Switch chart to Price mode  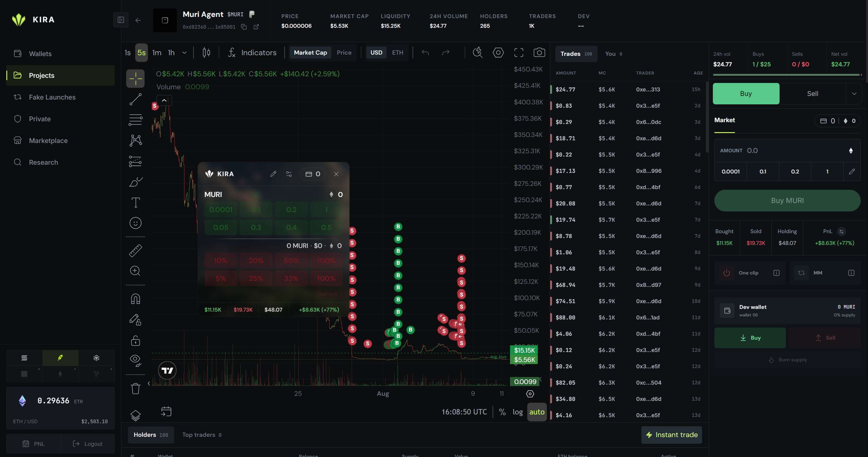click(344, 52)
